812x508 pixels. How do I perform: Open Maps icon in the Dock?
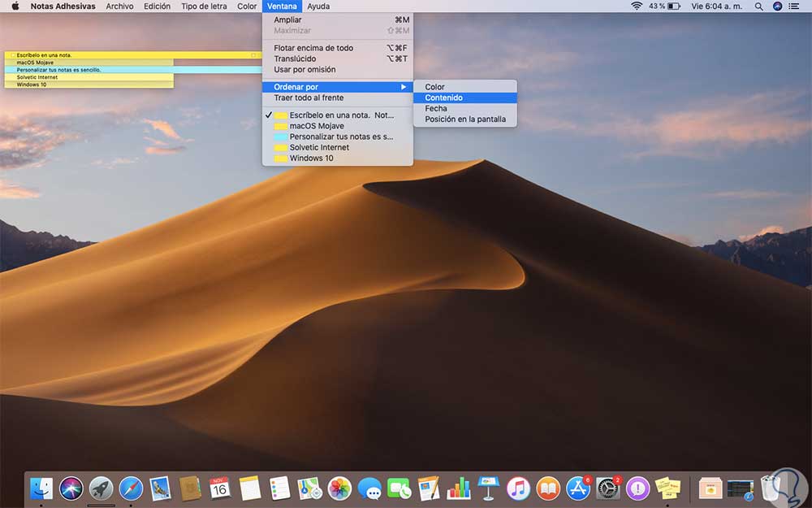309,488
